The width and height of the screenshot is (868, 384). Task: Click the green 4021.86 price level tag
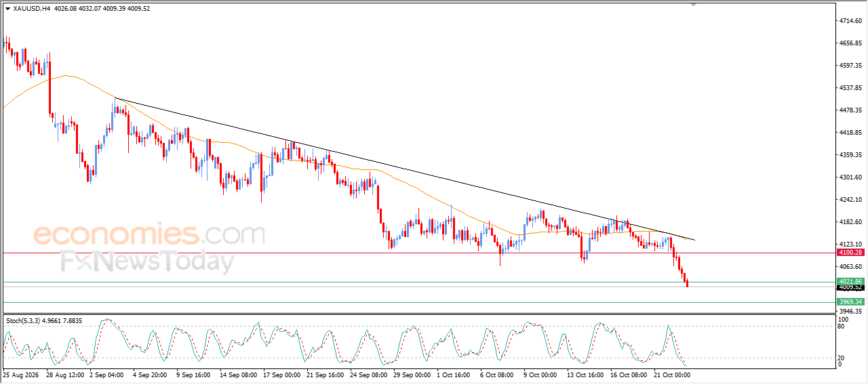(850, 282)
